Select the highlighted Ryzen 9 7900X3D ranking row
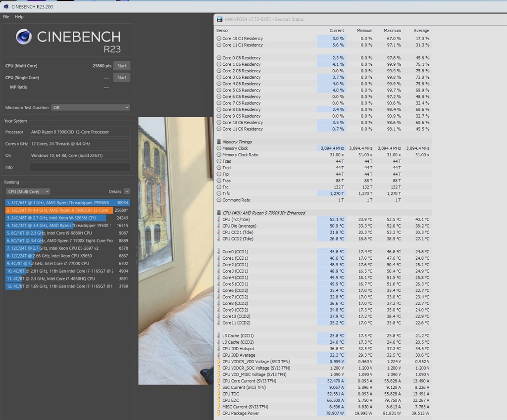The width and height of the screenshot is (507, 420). pos(67,210)
